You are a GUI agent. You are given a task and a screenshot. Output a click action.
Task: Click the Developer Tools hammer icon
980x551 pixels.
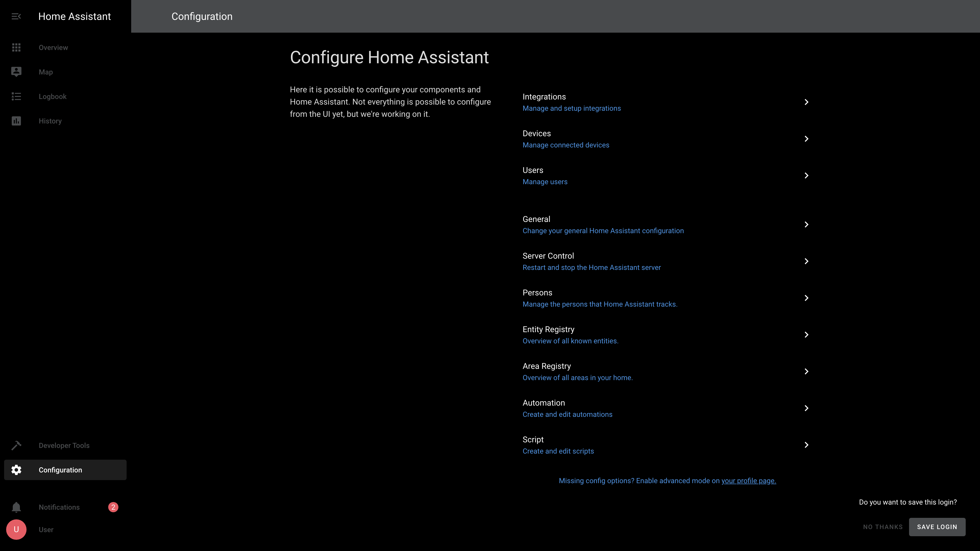coord(16,445)
